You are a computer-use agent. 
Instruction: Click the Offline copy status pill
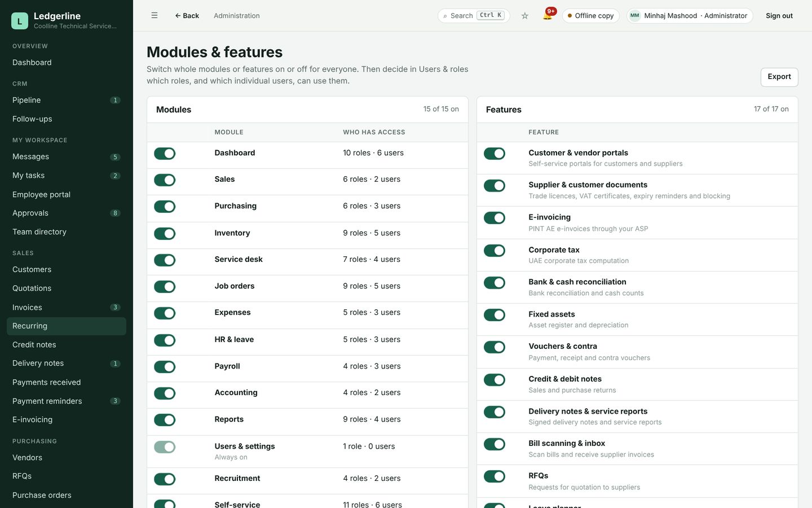pyautogui.click(x=590, y=16)
